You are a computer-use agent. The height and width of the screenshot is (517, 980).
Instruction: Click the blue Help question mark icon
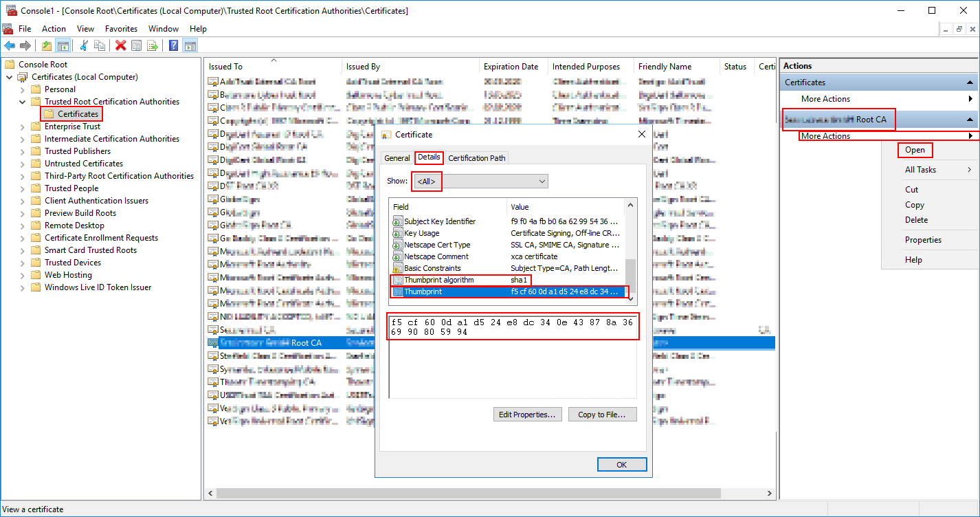pyautogui.click(x=172, y=45)
